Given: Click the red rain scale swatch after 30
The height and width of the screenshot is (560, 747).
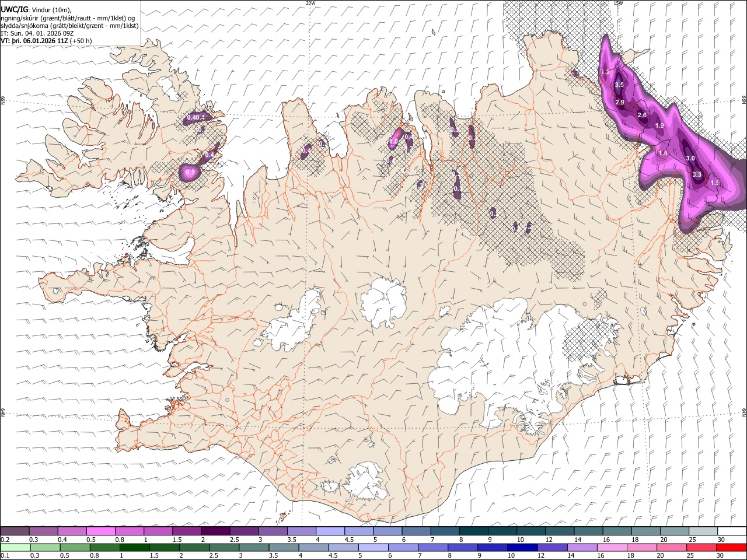Looking at the screenshot, I should tap(731, 547).
